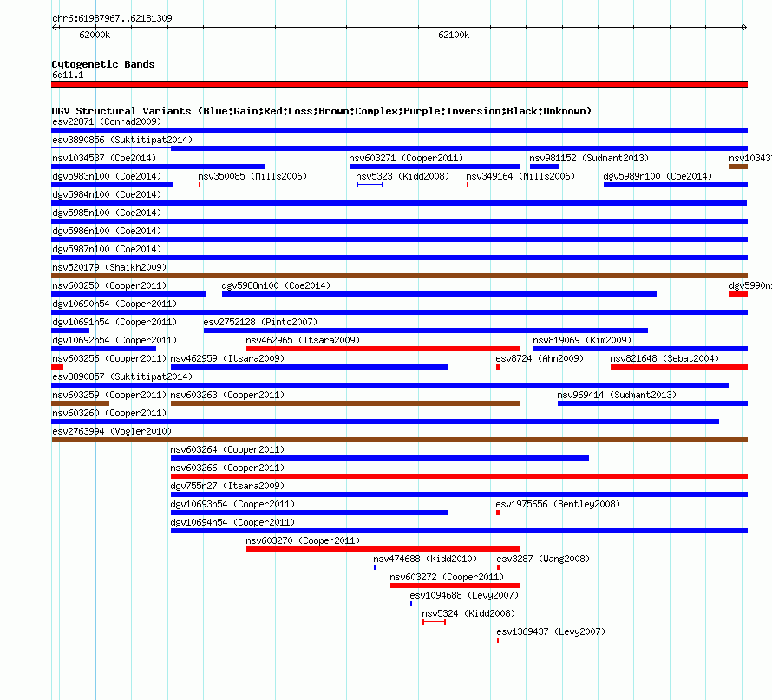
Task: Click the nsv474688 (Kidd2010) label
Action: [x=425, y=559]
